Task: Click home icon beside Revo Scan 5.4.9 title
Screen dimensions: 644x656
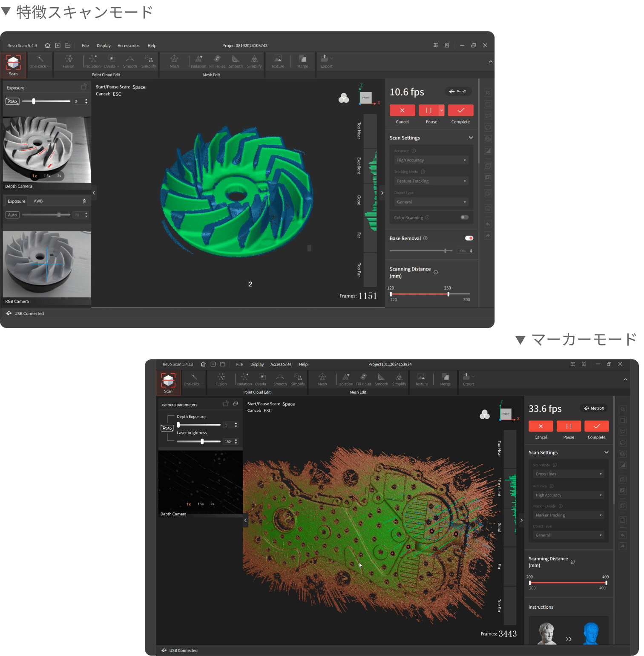Action: coord(47,46)
